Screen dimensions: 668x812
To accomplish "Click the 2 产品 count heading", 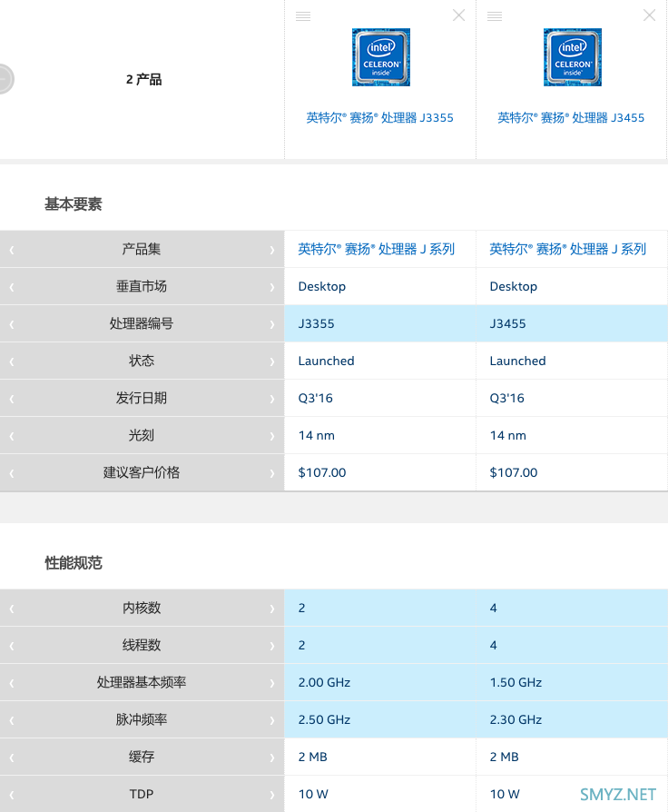I will pyautogui.click(x=143, y=79).
